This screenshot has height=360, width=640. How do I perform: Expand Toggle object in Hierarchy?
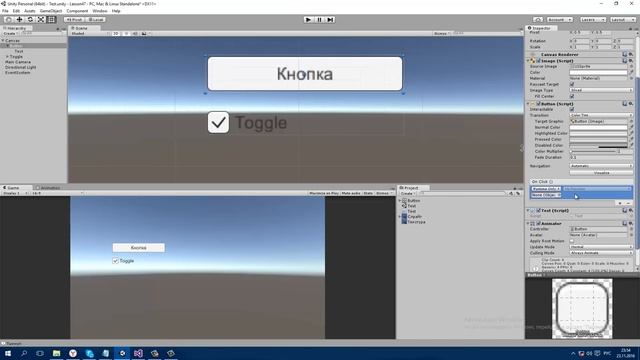7,57
